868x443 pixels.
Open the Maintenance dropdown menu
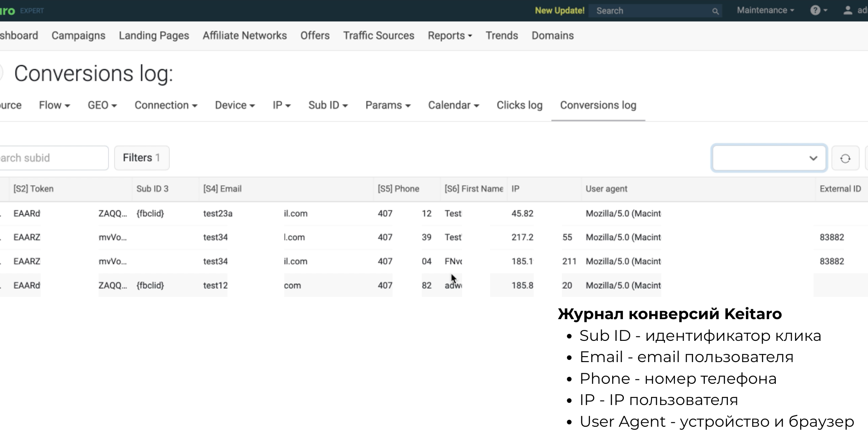click(x=765, y=10)
